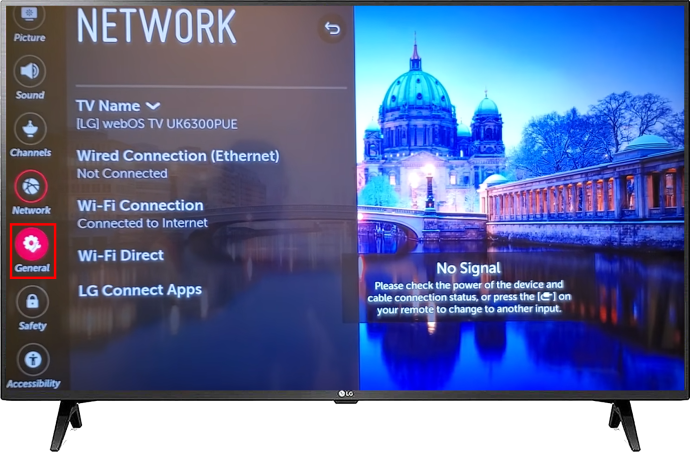This screenshot has height=452, width=690.
Task: Click the 'No Signal' message heading
Action: pyautogui.click(x=468, y=268)
